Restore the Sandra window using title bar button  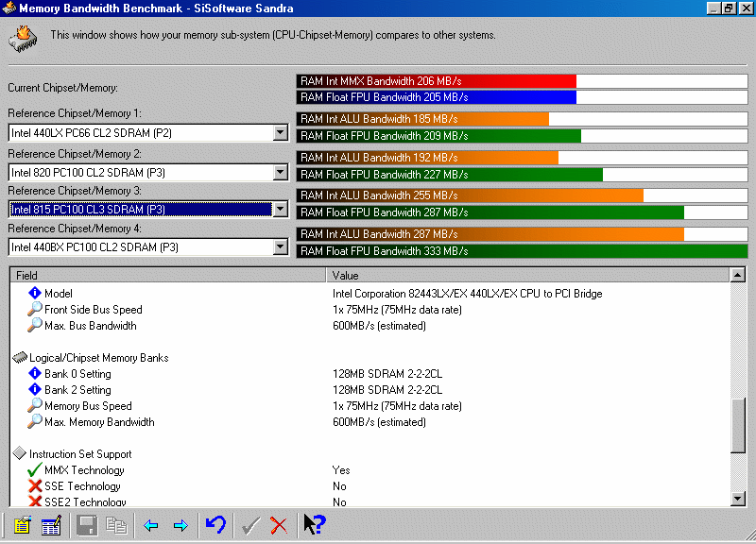coord(729,8)
